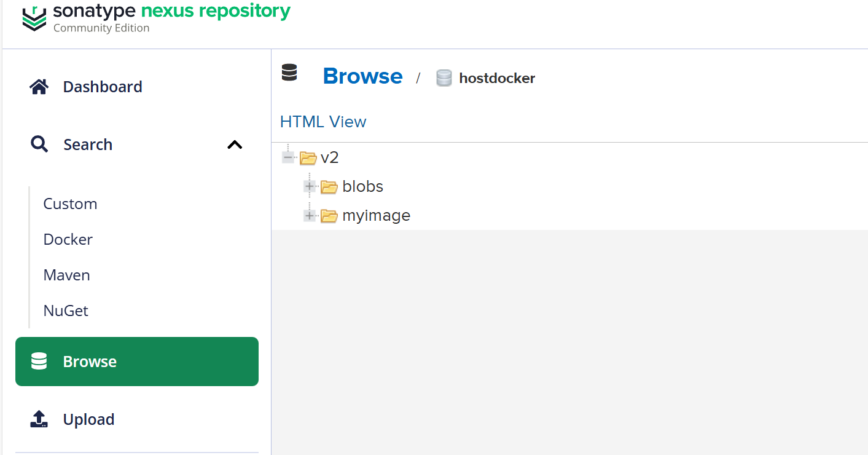Screen dimensions: 868x455
Task: Collapse the v2 tree node
Action: (x=287, y=157)
